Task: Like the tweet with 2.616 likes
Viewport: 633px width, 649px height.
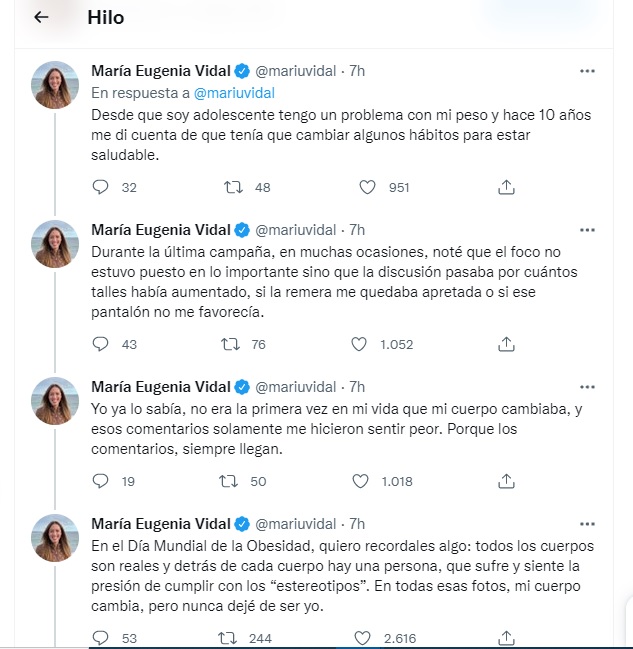Action: (x=360, y=638)
